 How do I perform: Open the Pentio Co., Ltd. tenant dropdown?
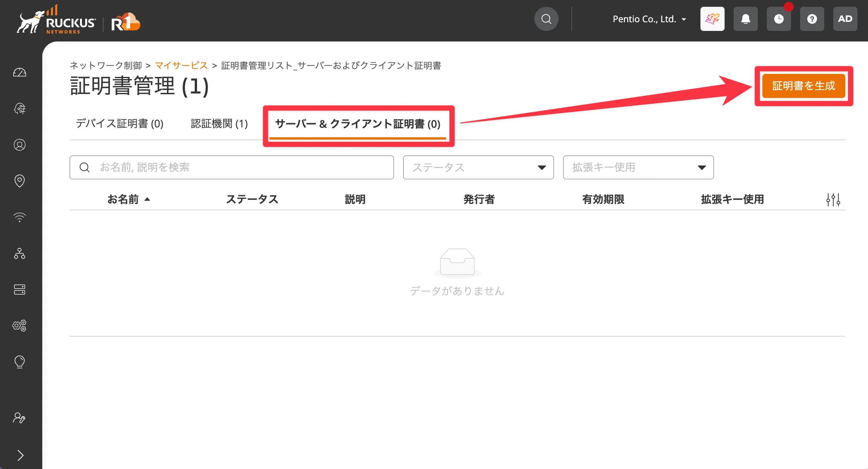pyautogui.click(x=649, y=19)
